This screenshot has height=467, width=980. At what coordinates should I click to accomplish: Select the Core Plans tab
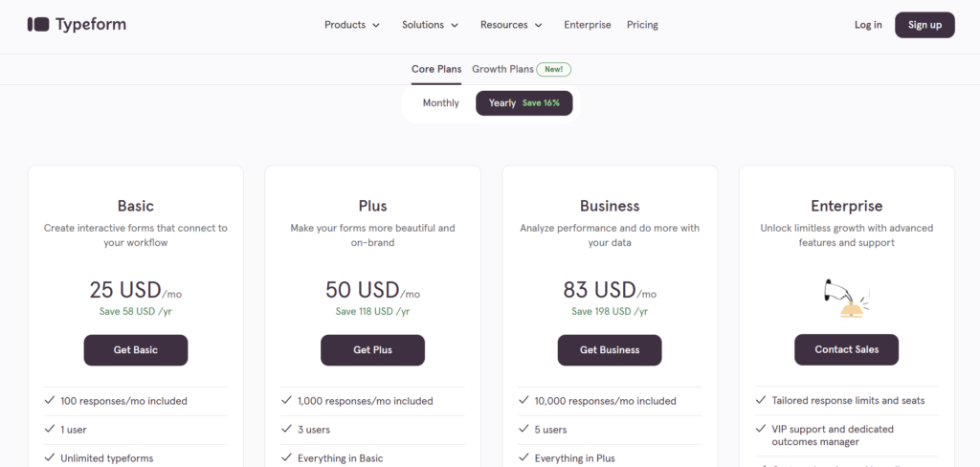[436, 69]
